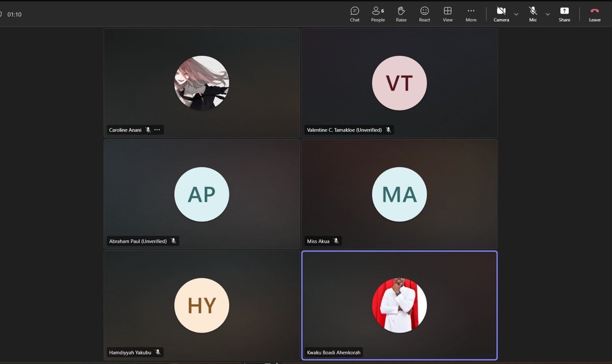The height and width of the screenshot is (364, 612).
Task: Click Caroline Anani's muted mic icon
Action: click(148, 130)
